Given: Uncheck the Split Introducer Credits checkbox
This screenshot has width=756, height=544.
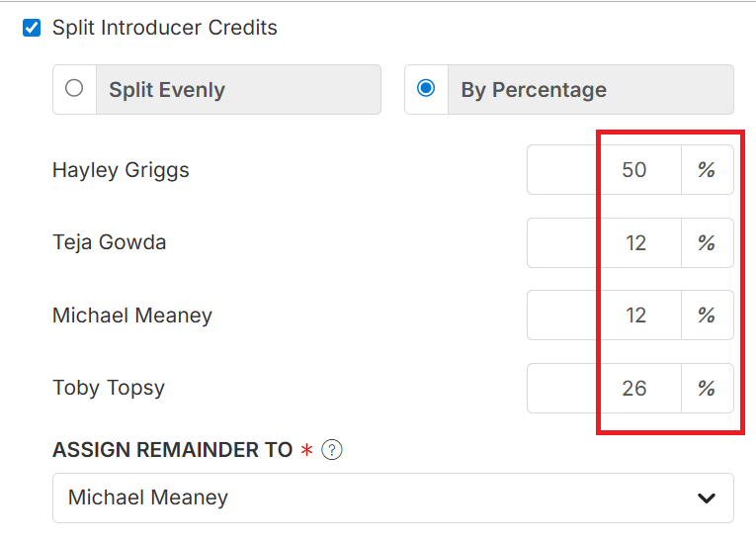Looking at the screenshot, I should point(32,28).
